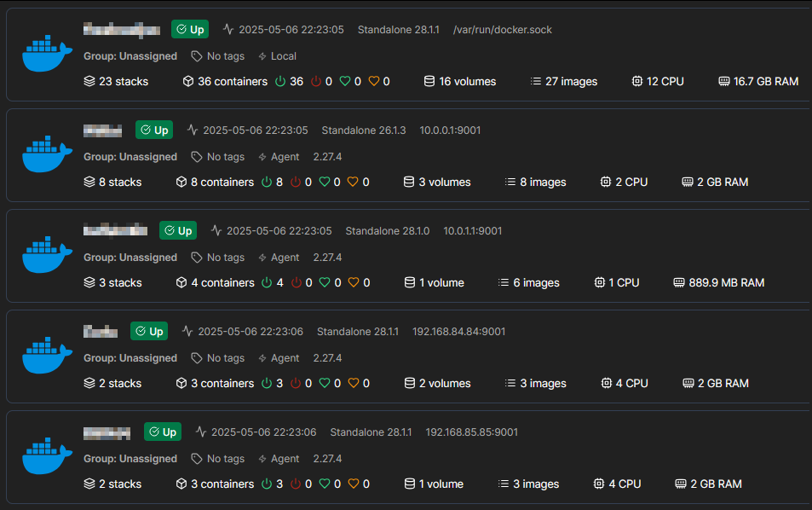Click the tag icon next to No tags in first row
Screen dimensions: 812x510
pyautogui.click(x=196, y=56)
